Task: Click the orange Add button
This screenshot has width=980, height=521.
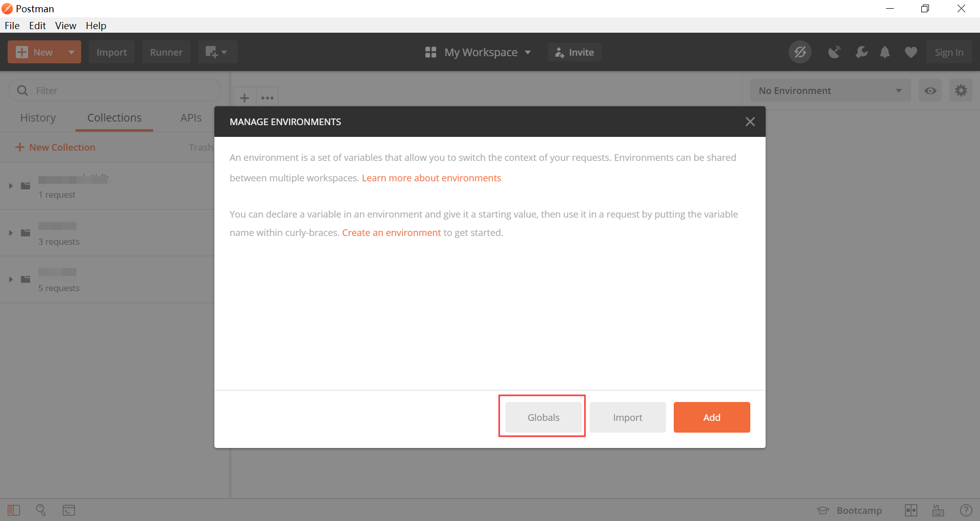Action: pyautogui.click(x=712, y=417)
